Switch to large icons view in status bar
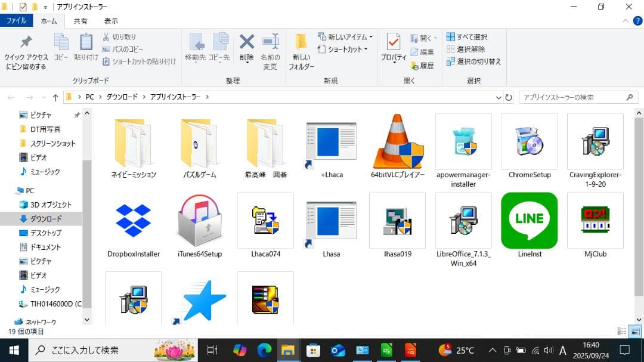 635,332
